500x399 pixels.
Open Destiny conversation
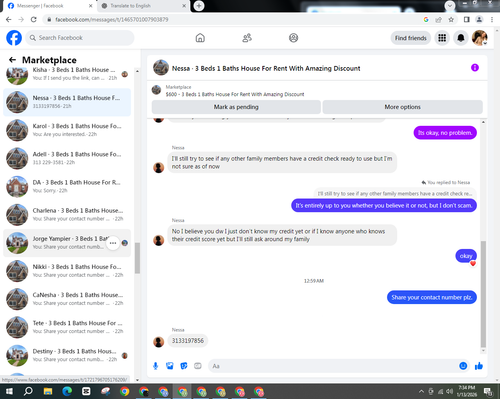click(67, 355)
